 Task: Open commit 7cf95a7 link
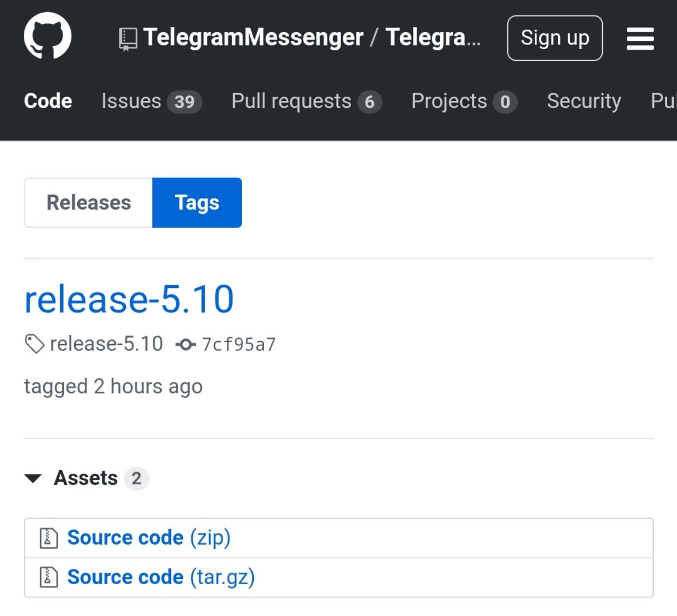click(239, 345)
